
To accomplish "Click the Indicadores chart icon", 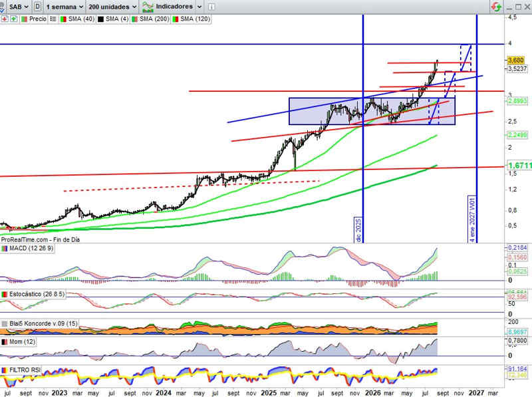I will click(x=148, y=7).
